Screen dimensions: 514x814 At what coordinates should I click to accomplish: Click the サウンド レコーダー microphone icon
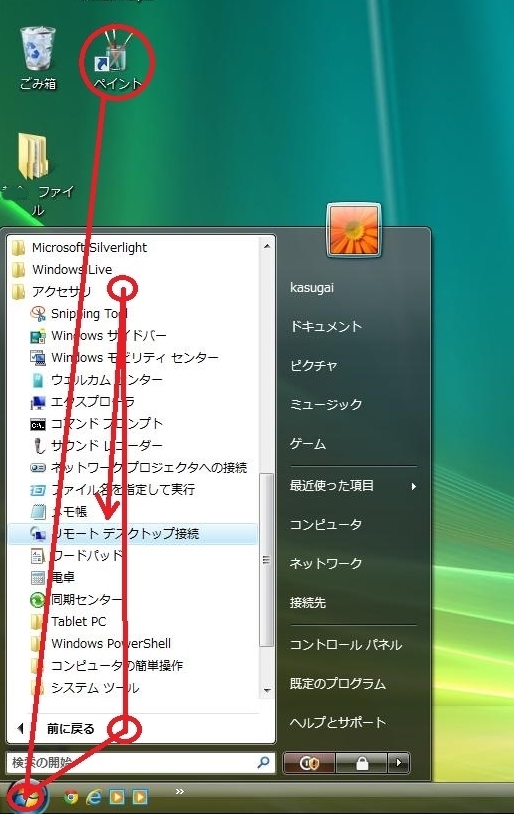pos(38,445)
